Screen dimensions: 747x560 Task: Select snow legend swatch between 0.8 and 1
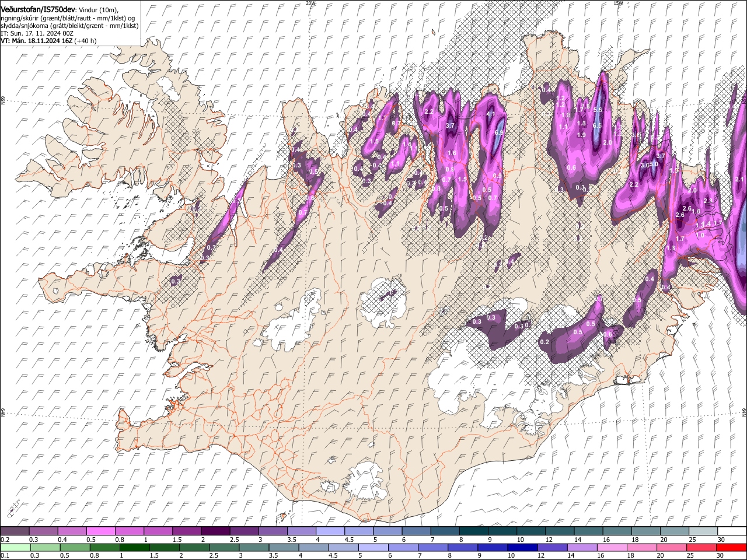tap(130, 531)
